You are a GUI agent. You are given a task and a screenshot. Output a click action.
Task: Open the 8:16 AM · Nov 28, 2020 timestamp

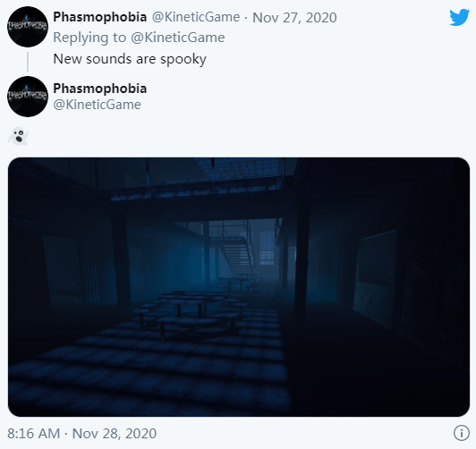click(82, 433)
